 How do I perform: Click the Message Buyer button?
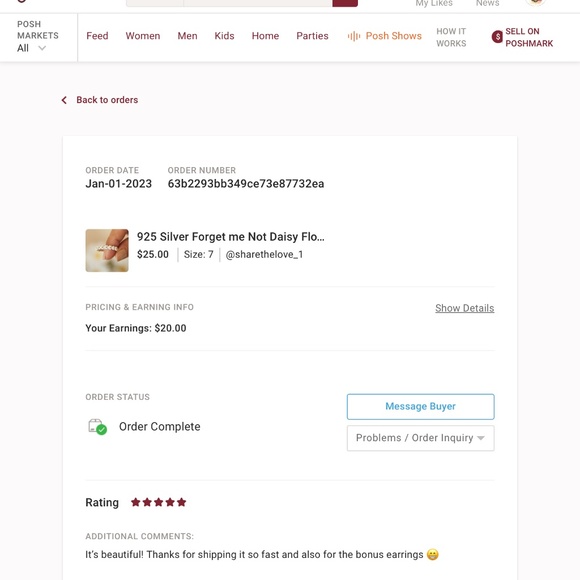tap(421, 407)
